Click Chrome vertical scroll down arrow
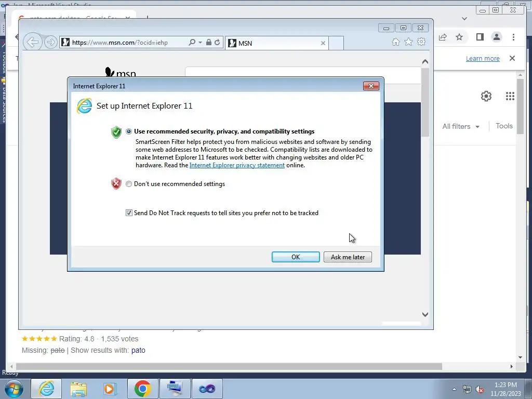This screenshot has width=532, height=399. (x=520, y=357)
